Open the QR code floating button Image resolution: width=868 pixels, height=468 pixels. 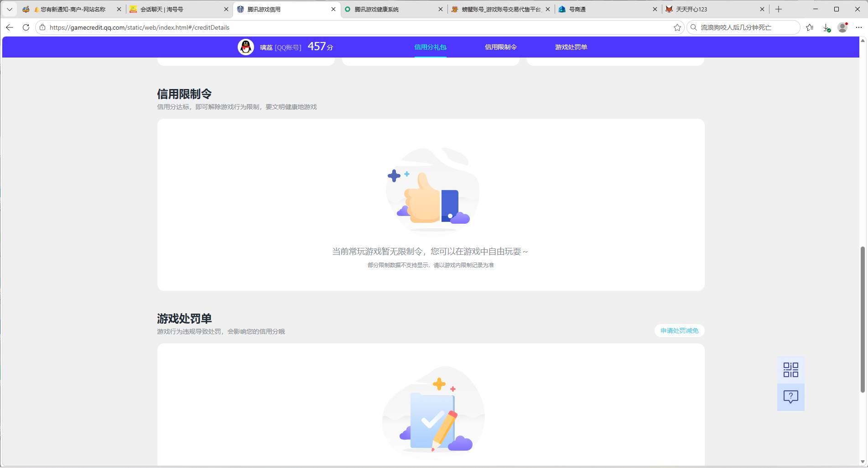coord(791,370)
